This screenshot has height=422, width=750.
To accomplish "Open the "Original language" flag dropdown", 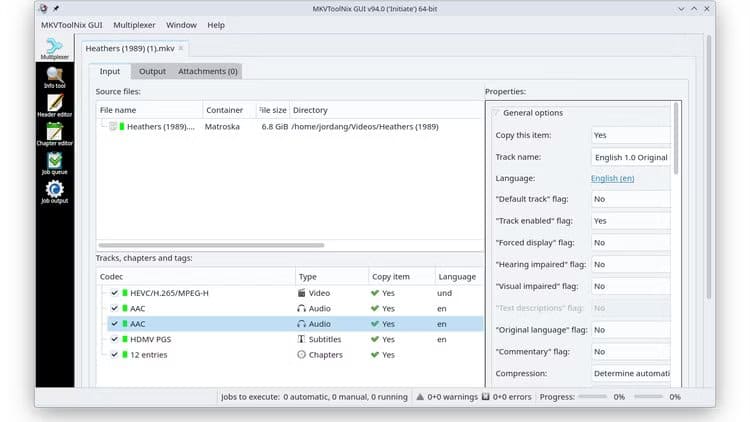I will 631,330.
